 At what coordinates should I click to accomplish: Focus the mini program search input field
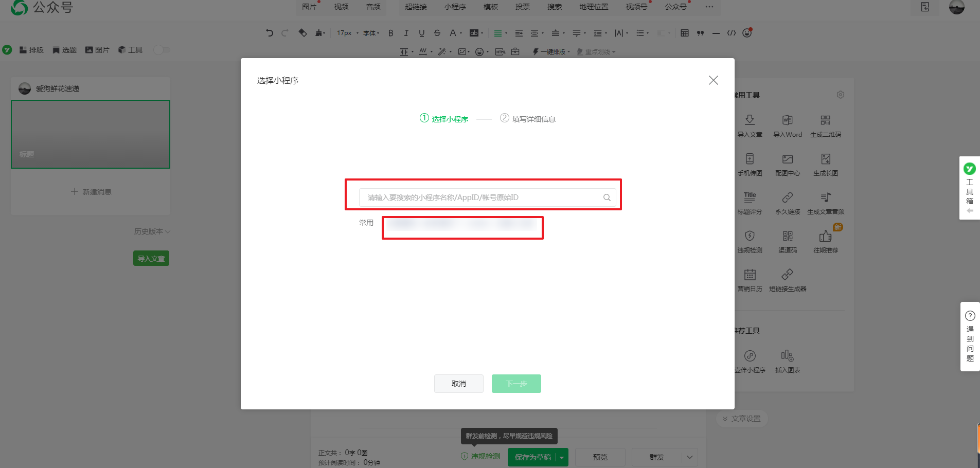(487, 197)
